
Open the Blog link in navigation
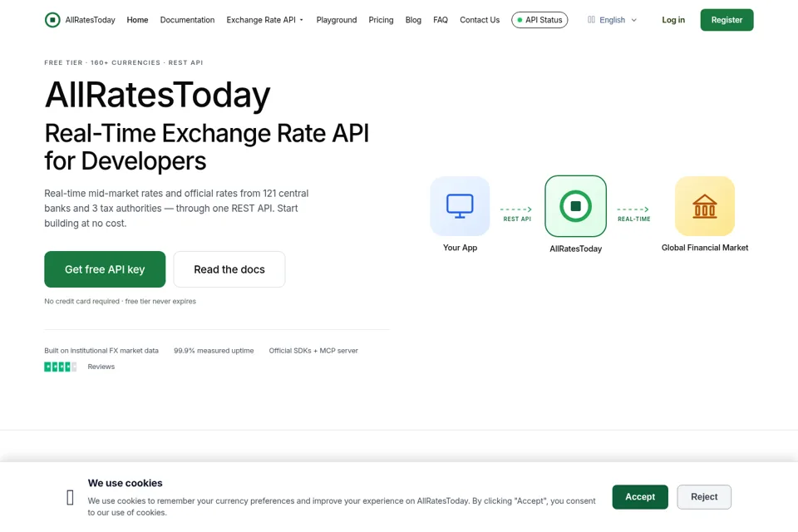[x=413, y=20]
